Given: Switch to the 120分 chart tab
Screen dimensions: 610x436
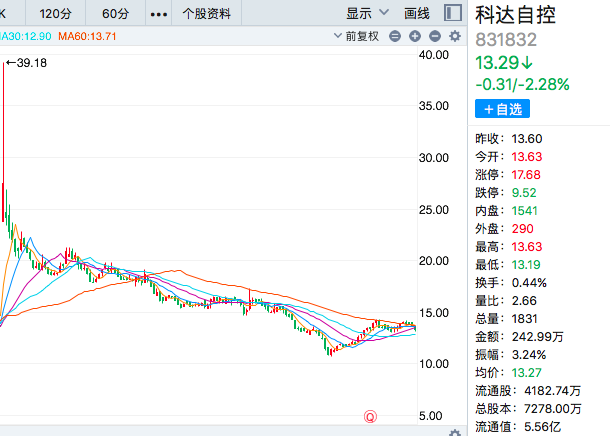Looking at the screenshot, I should (55, 14).
